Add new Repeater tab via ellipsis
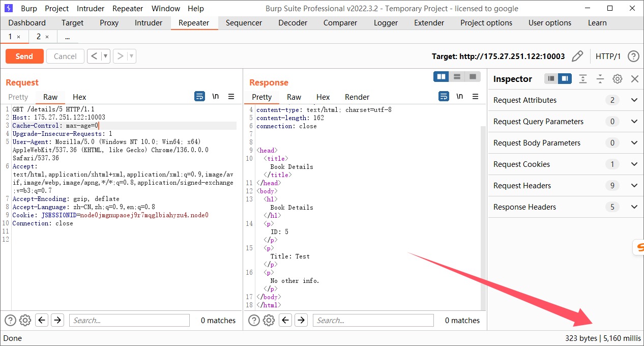 (67, 37)
